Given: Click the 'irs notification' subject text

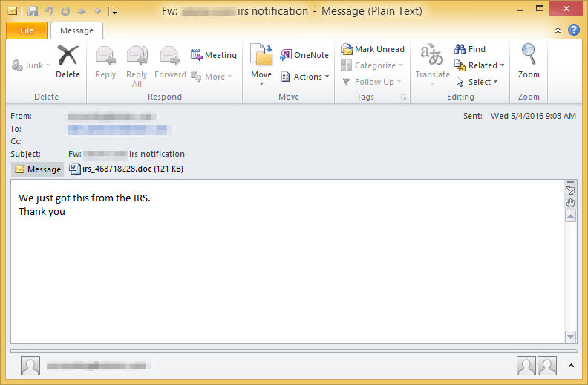Looking at the screenshot, I should click(157, 155).
